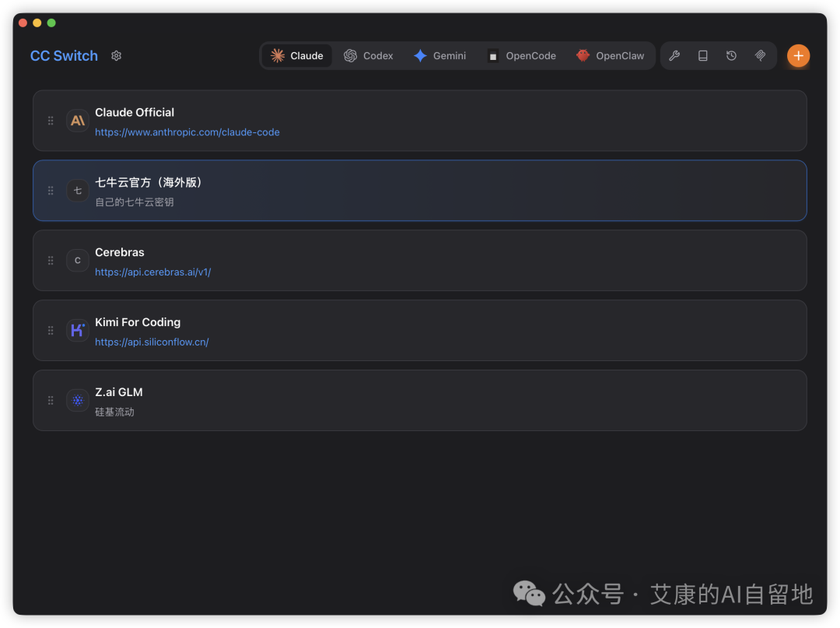Click the CC Switch title
Screen dimensions: 840x628
click(65, 56)
